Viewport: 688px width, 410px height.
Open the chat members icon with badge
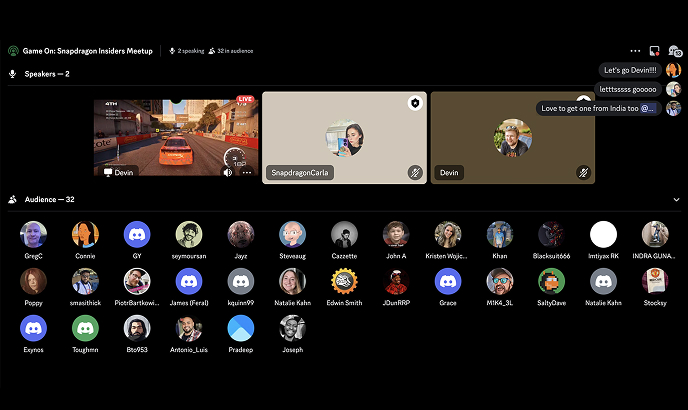(674, 51)
